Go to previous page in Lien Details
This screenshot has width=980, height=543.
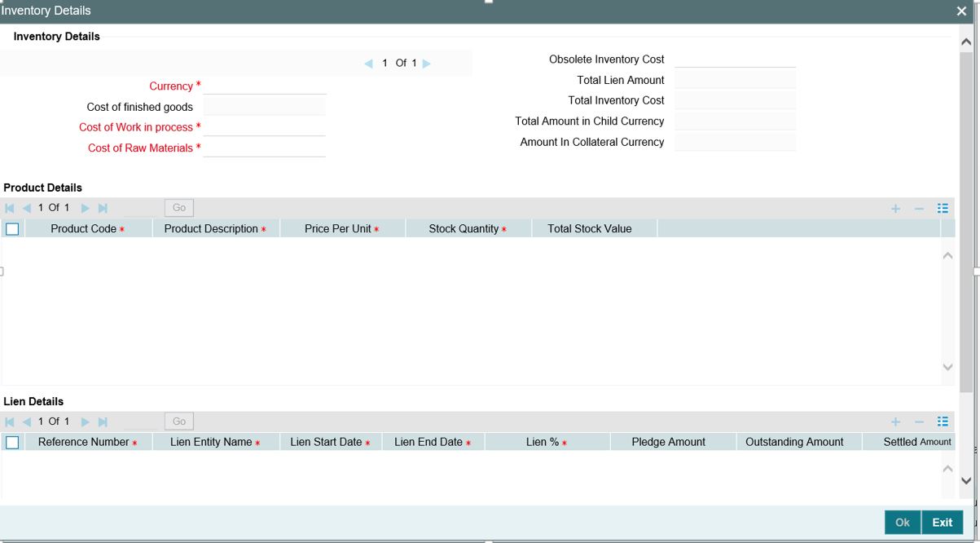(x=27, y=422)
